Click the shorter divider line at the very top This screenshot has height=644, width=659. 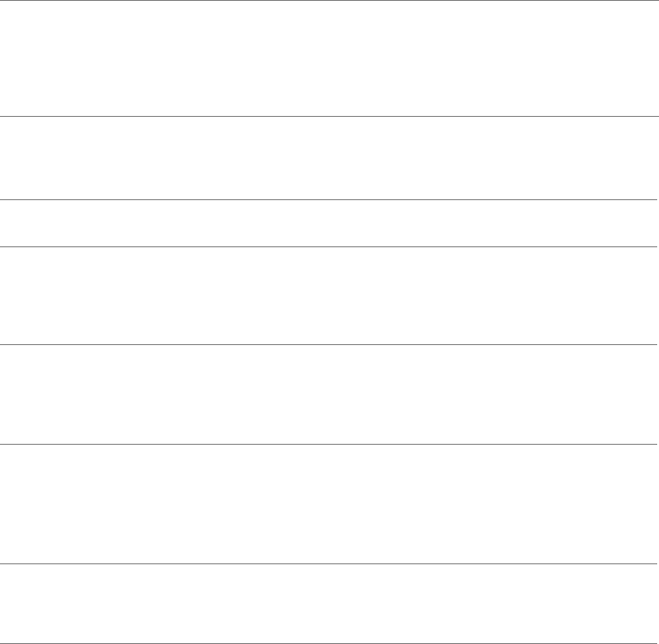tap(308, 0)
